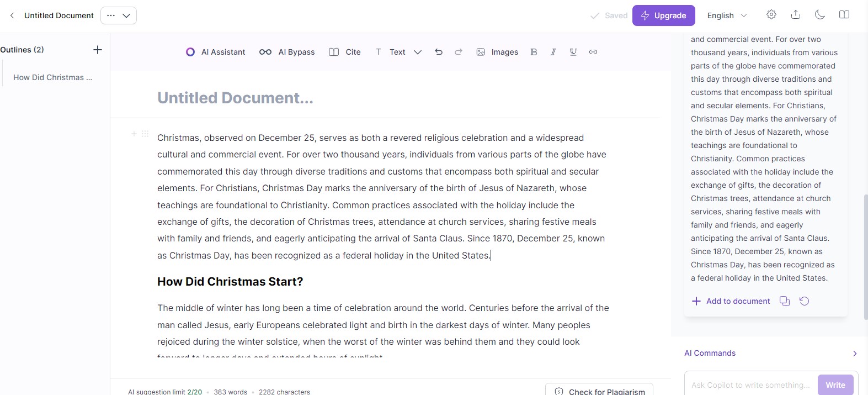This screenshot has height=395, width=868.
Task: Insert a hyperlink with link icon
Action: [593, 52]
